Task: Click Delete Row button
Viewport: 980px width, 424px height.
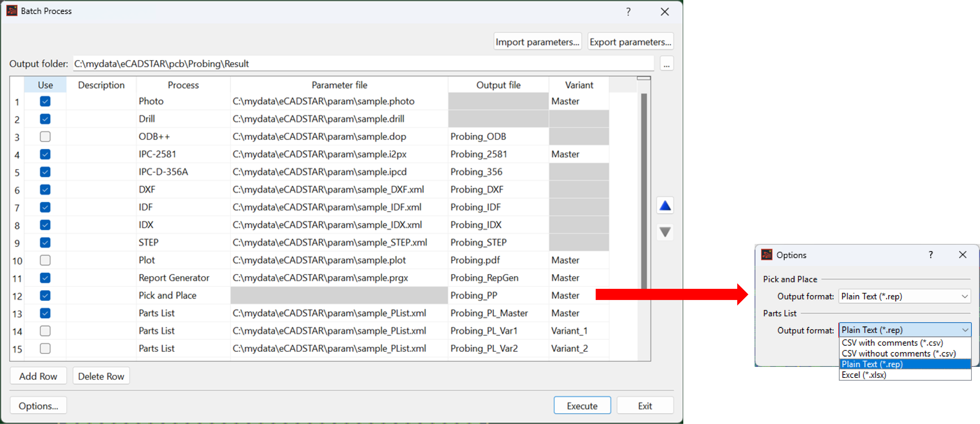Action: 101,376
